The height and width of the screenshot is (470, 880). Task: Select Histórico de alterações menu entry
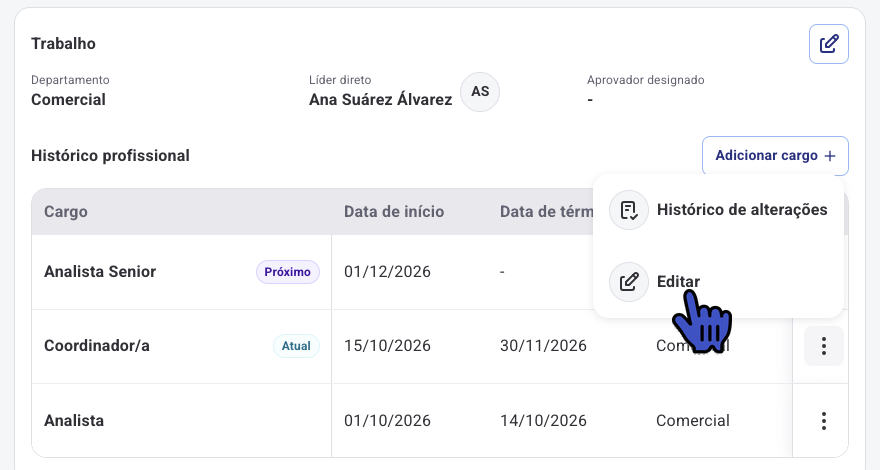718,209
